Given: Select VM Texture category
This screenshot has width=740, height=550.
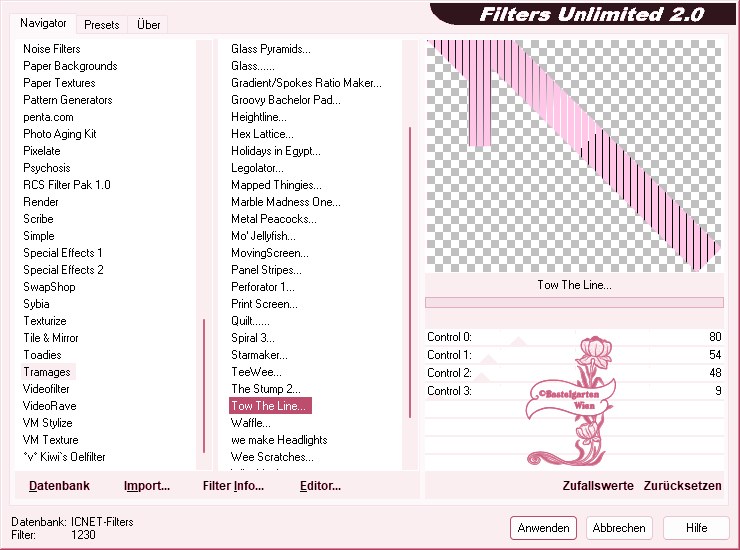Looking at the screenshot, I should [50, 440].
